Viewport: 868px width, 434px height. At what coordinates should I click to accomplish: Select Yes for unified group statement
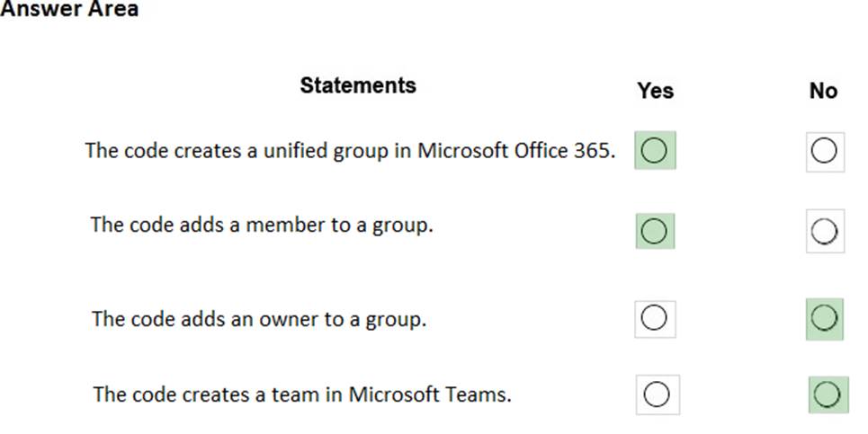point(655,151)
